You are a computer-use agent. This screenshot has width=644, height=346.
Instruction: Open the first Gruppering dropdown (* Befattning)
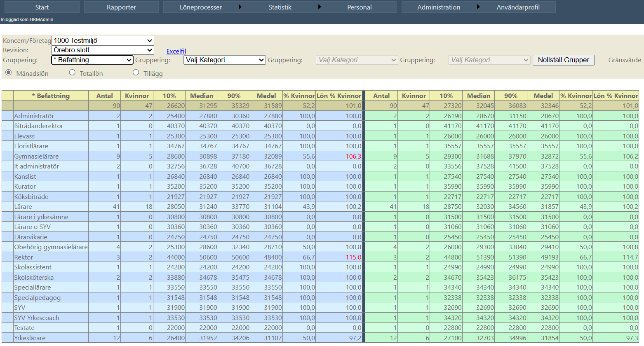(92, 60)
